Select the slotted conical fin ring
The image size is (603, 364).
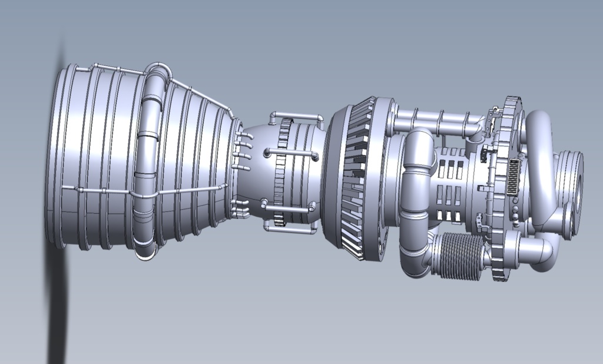[357, 179]
